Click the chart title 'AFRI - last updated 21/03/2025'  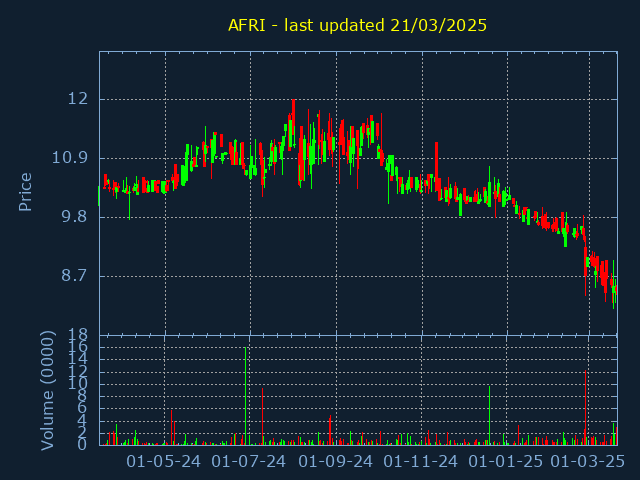(x=357, y=25)
